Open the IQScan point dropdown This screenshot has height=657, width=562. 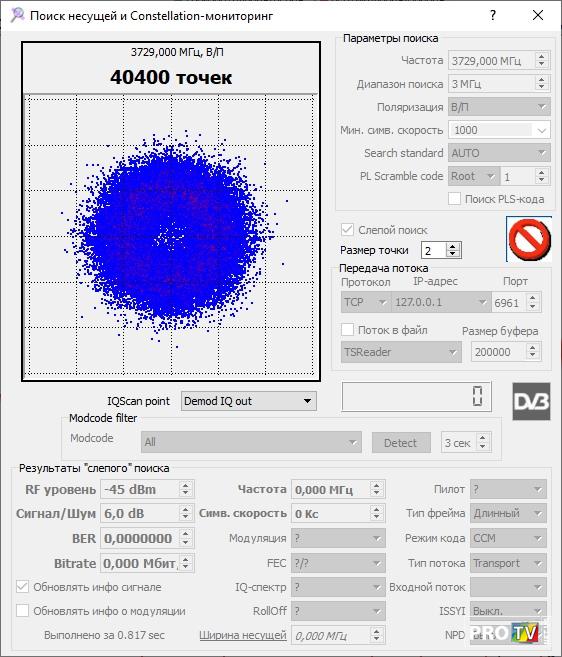[x=249, y=401]
